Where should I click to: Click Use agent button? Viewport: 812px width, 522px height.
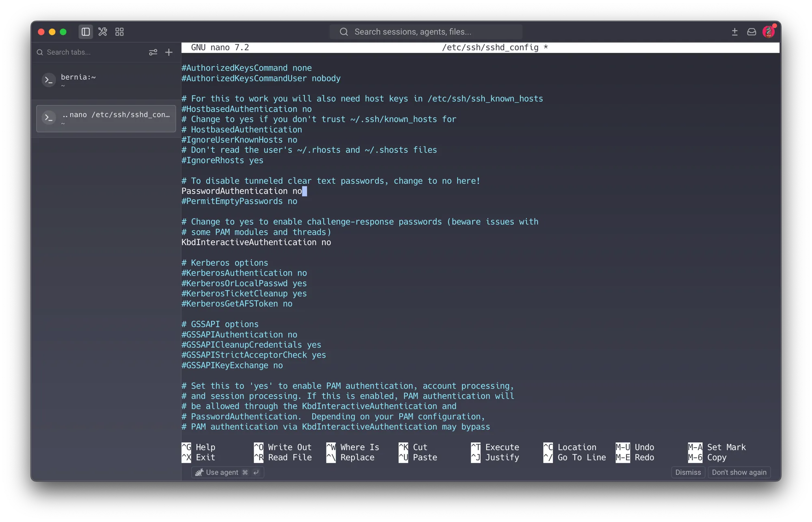227,472
